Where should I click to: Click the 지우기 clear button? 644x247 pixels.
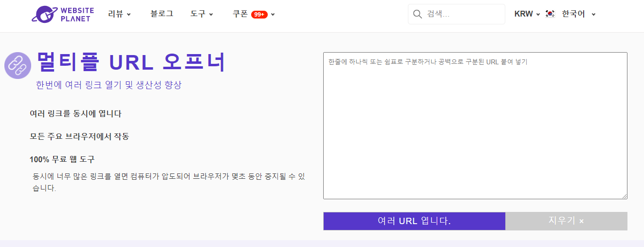pyautogui.click(x=566, y=221)
